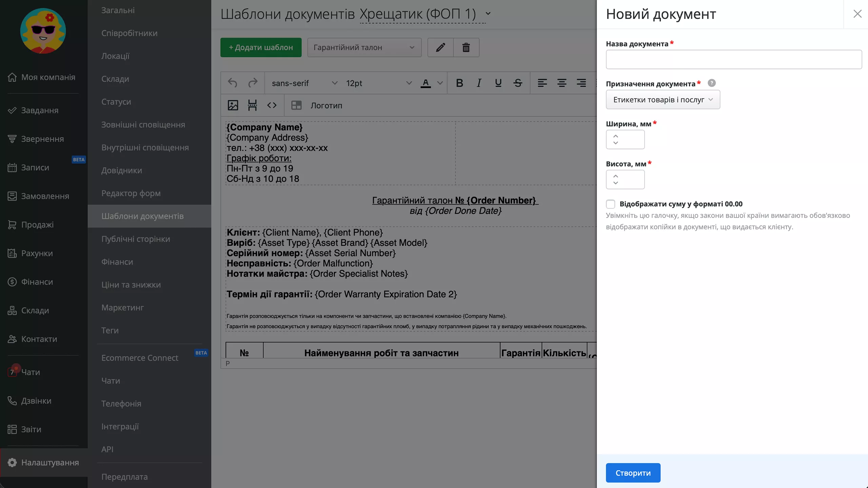Toggle bold formatting in editor toolbar

tap(459, 83)
